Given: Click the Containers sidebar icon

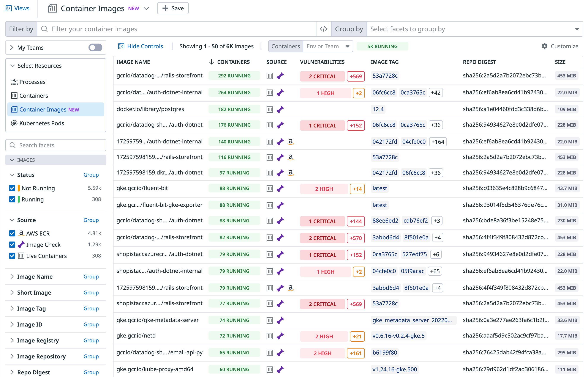Looking at the screenshot, I should [x=14, y=96].
